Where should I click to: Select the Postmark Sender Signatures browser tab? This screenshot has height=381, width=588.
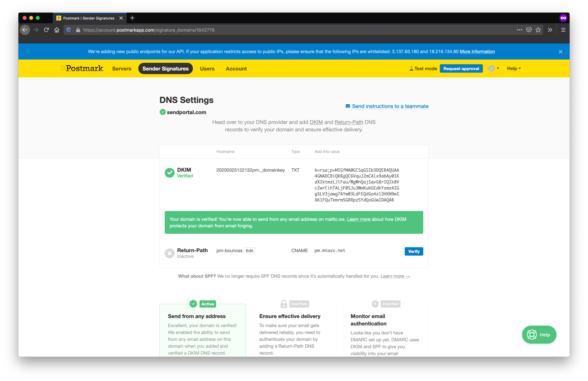pos(89,18)
